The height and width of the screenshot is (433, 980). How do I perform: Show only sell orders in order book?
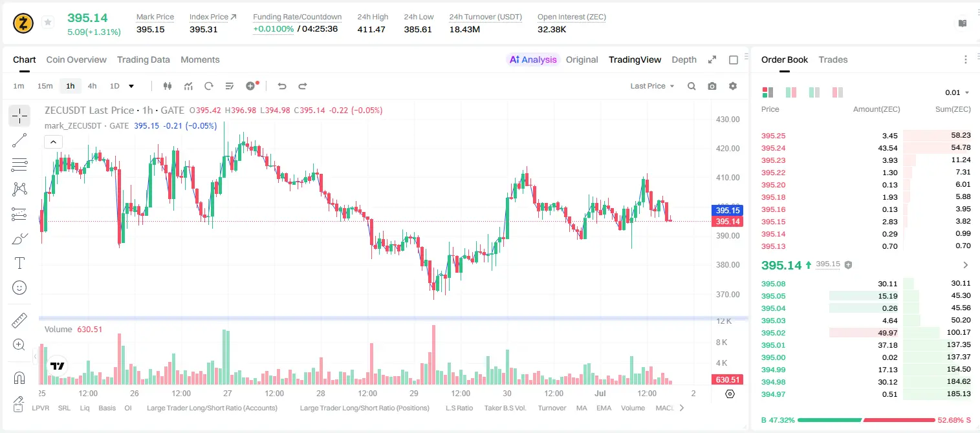(x=837, y=92)
